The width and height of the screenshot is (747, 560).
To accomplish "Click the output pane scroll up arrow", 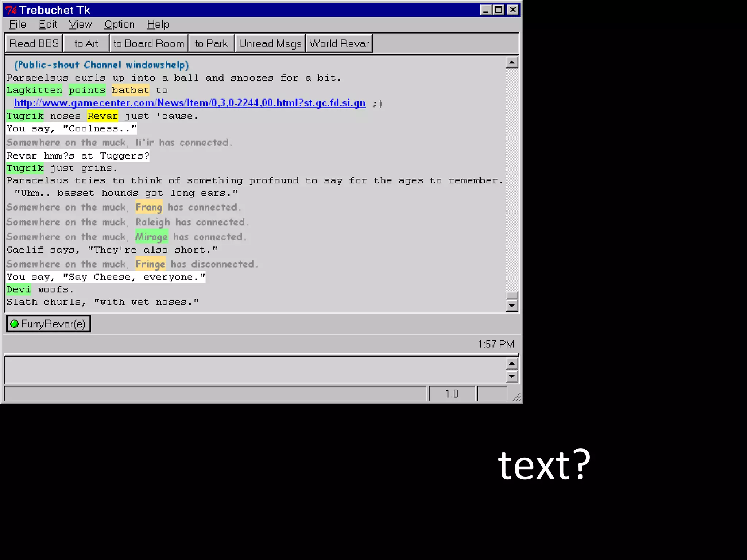I will point(512,63).
